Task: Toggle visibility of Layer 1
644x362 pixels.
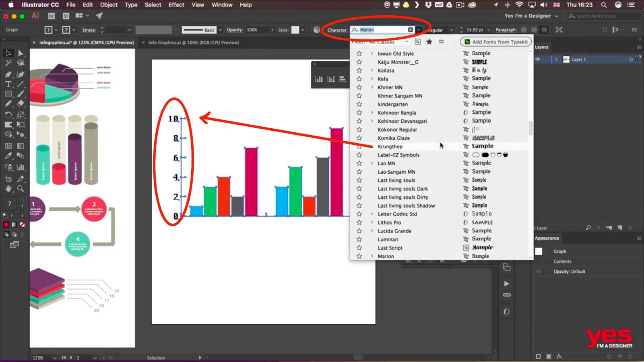Action: click(538, 59)
